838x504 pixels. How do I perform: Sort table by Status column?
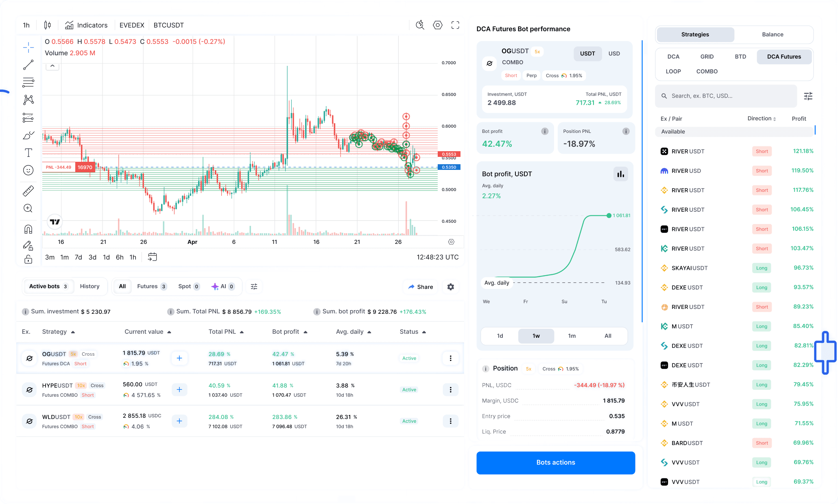413,332
